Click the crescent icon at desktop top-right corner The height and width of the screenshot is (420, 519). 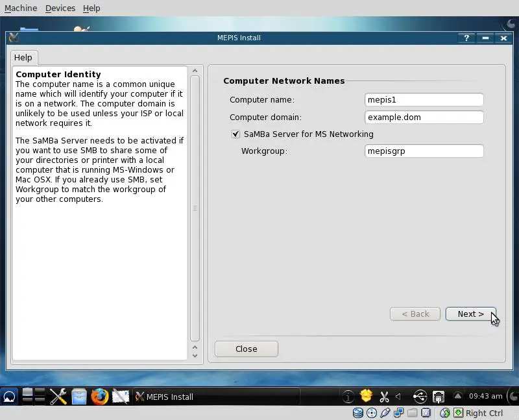pyautogui.click(x=511, y=24)
